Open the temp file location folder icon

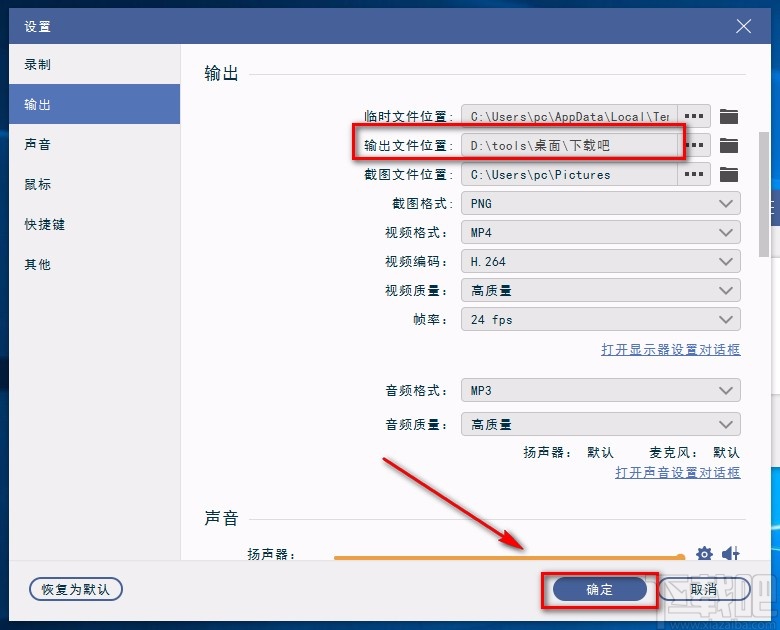pos(729,116)
